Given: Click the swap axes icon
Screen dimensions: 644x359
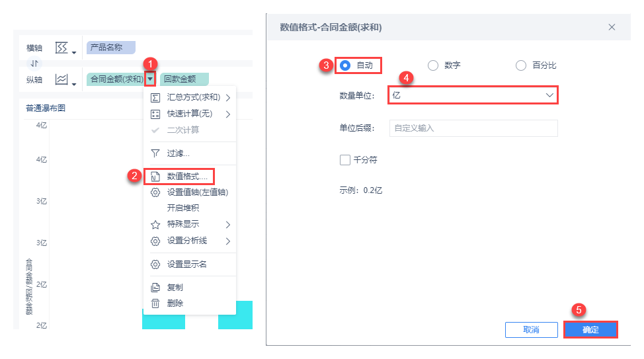Looking at the screenshot, I should pyautogui.click(x=35, y=63).
